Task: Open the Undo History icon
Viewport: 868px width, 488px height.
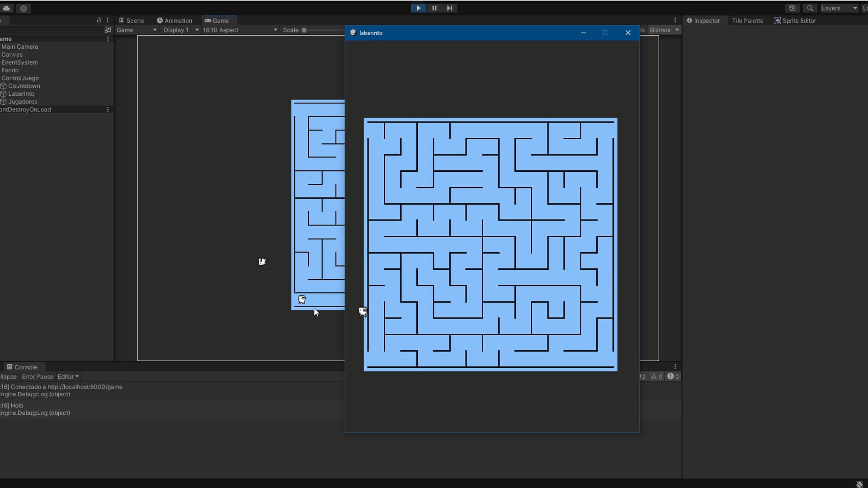Action: 792,8
